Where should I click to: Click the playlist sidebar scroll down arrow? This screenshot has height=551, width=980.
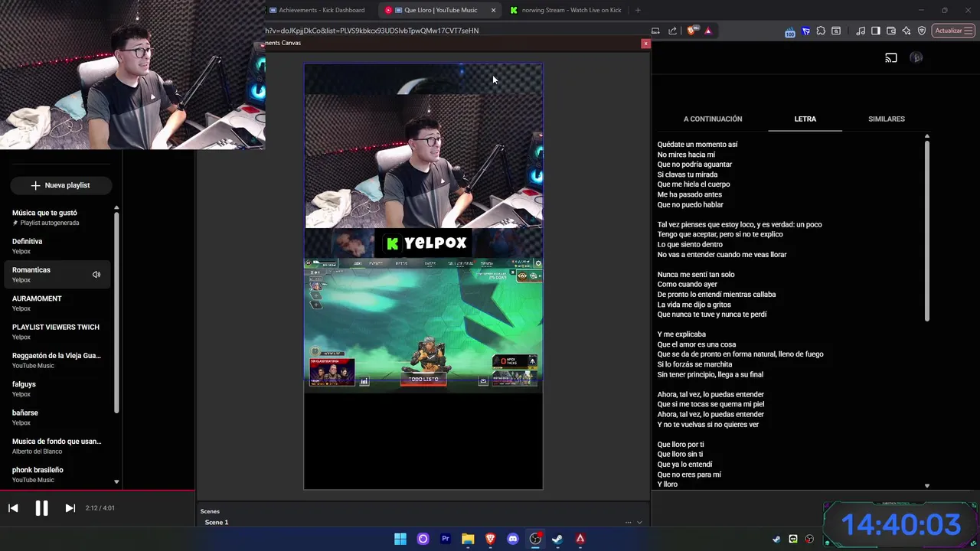click(116, 482)
